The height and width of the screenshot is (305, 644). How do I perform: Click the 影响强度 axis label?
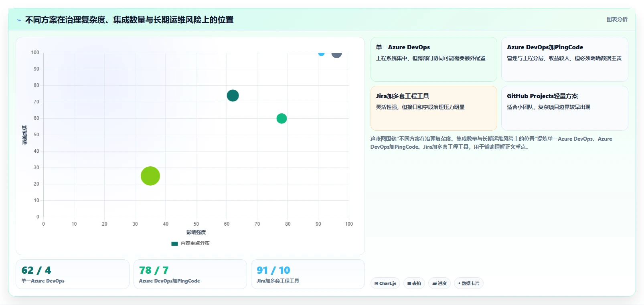pos(196,232)
